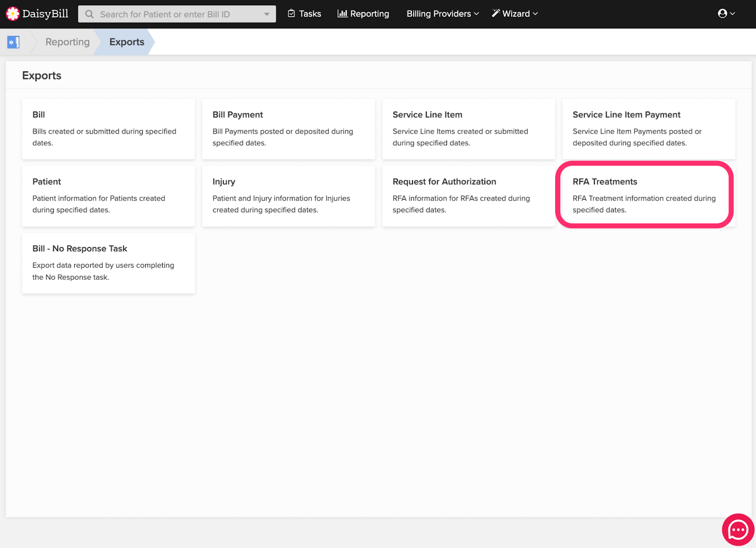This screenshot has height=548, width=756.
Task: Click the blue home breadcrumb icon
Action: point(13,42)
